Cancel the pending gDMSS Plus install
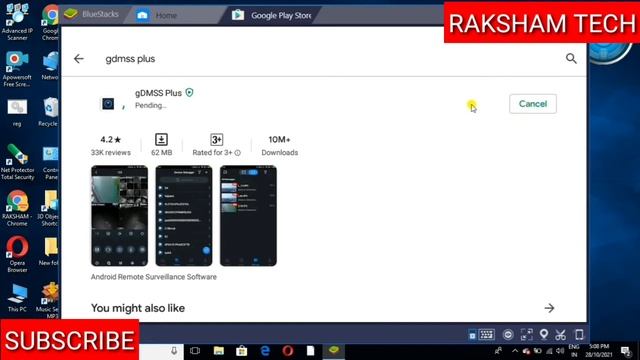The image size is (640, 360). click(533, 104)
